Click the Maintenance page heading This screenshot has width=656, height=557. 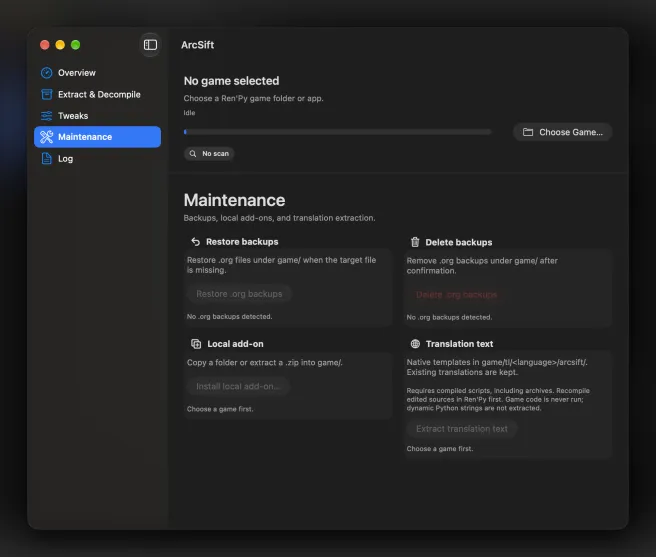tap(234, 200)
